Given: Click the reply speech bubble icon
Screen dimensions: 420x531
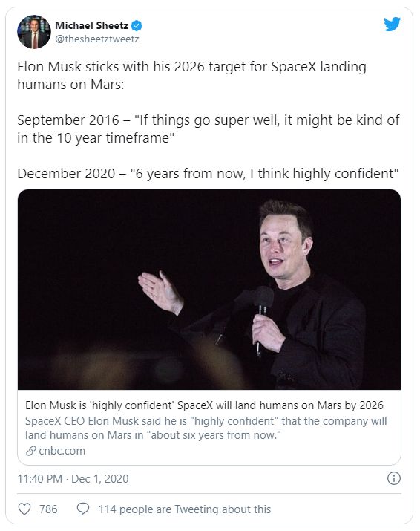Looking at the screenshot, I should point(83,509).
